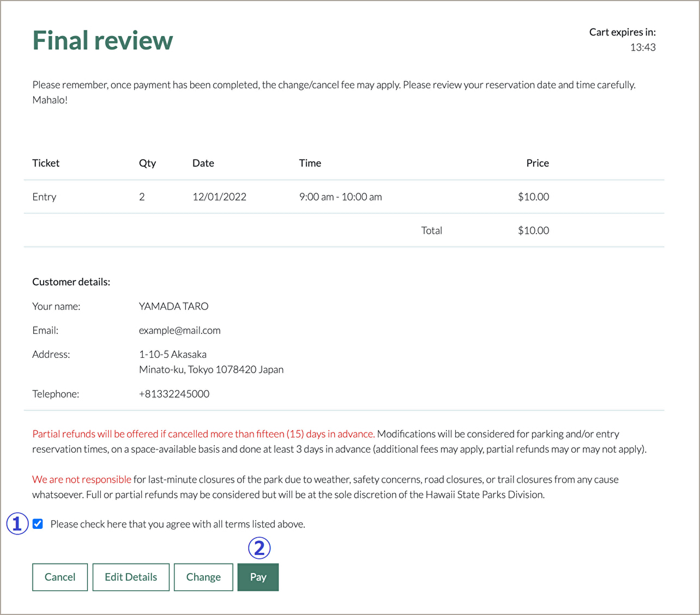Uncheck the agree with all terms checkbox
The image size is (700, 615).
click(38, 524)
